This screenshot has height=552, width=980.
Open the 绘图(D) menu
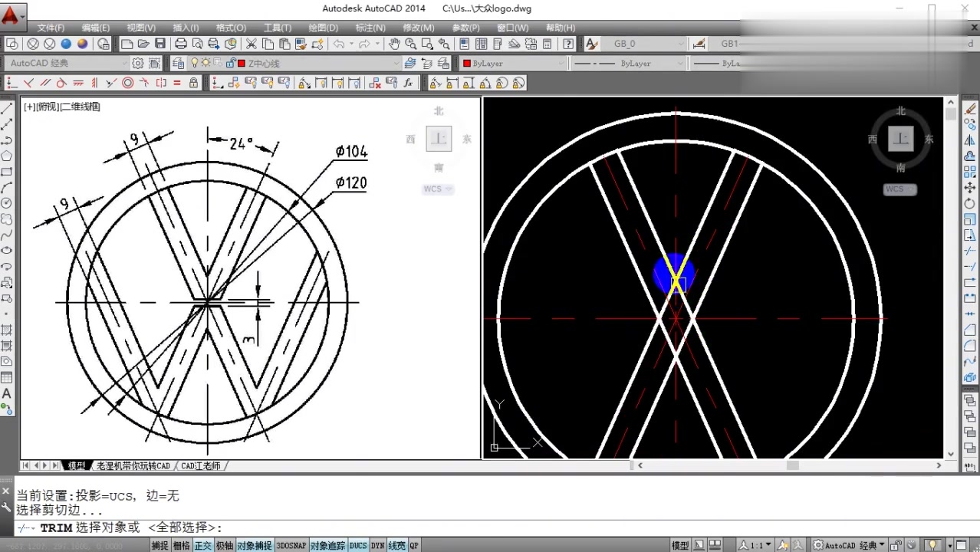(x=322, y=28)
